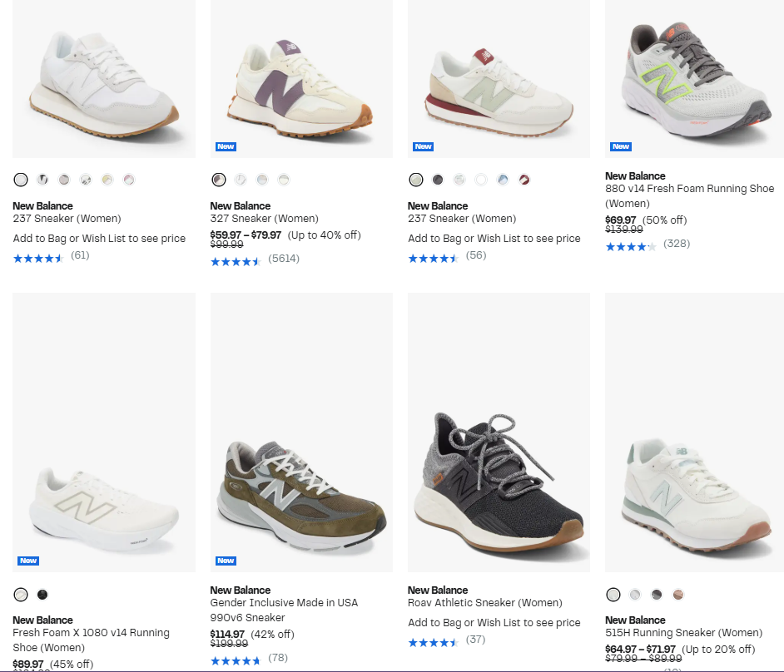Open the 515H Running Sneaker (Women) title
The width and height of the screenshot is (784, 672).
pyautogui.click(x=683, y=633)
